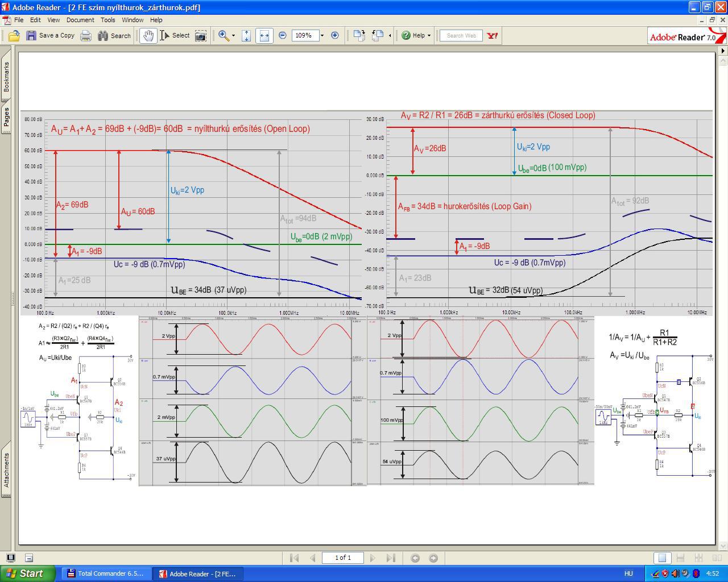
Task: Rotate the page clockwise
Action: (x=359, y=35)
